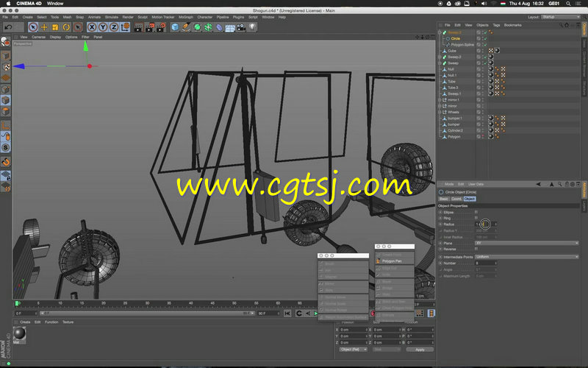Enable Snap magnet icon in left palette
Viewport: 588px width, 368px height.
6,162
